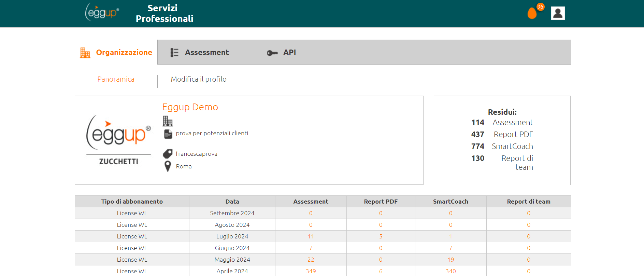Click the Eggup logo in header

click(102, 12)
